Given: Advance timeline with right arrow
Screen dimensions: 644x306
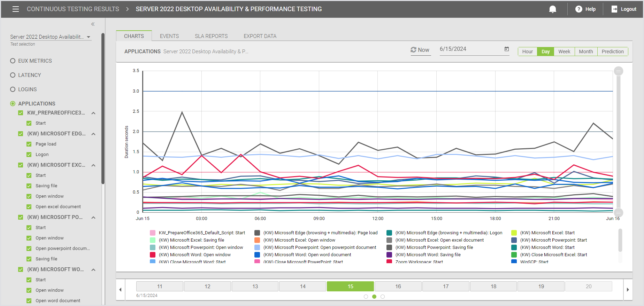Looking at the screenshot, I should pos(628,289).
